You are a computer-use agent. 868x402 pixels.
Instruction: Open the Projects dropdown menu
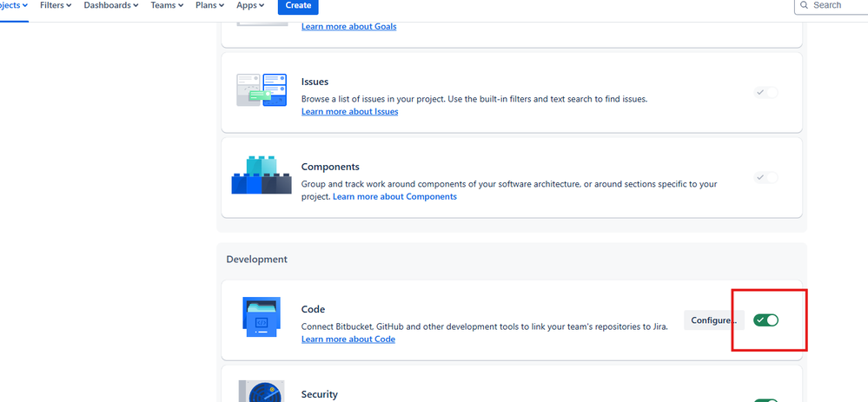click(14, 5)
